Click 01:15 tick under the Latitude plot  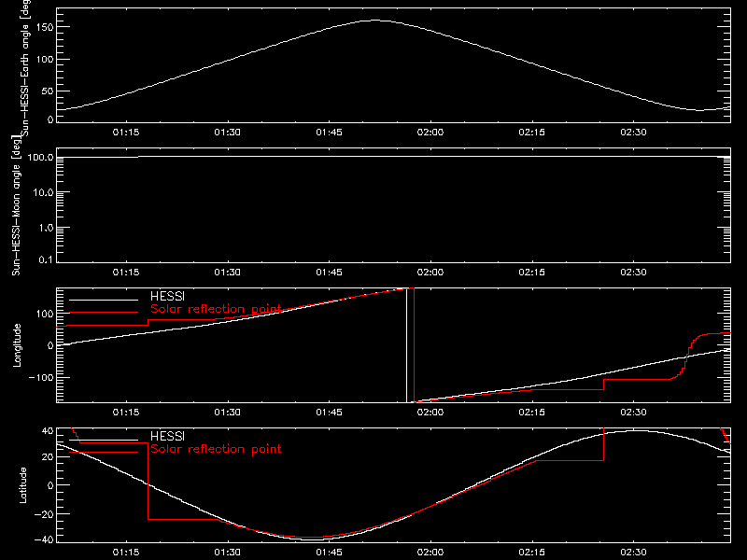pos(126,553)
